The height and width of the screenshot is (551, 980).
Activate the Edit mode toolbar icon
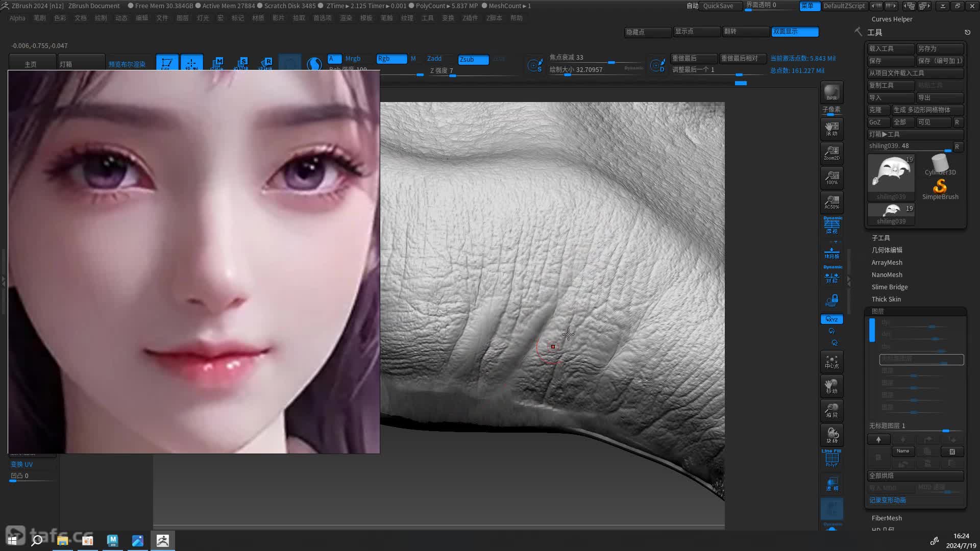[167, 62]
